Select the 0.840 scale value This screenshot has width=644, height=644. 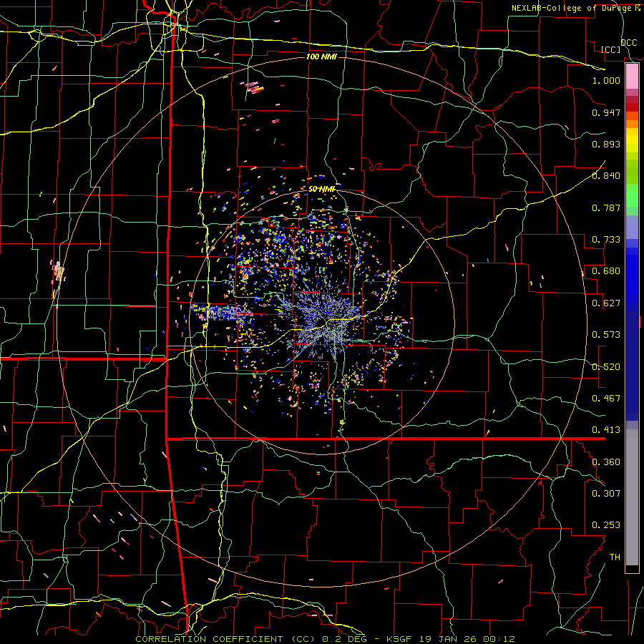[x=606, y=176]
